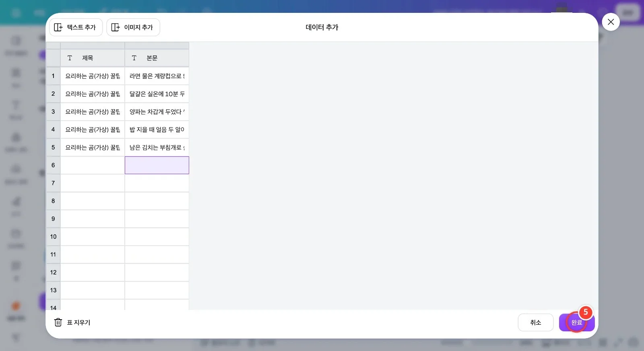Click the empty 제목 cell in row 7
The image size is (644, 351).
coord(93,183)
